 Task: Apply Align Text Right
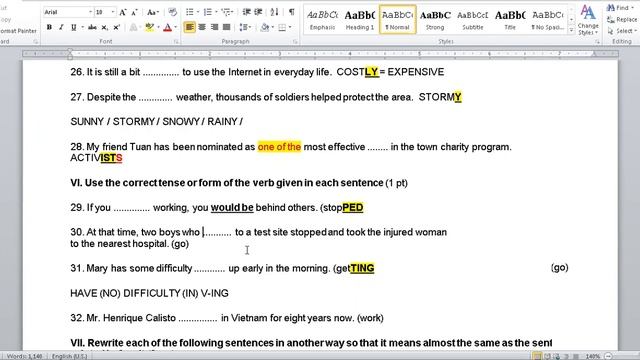coord(214,27)
